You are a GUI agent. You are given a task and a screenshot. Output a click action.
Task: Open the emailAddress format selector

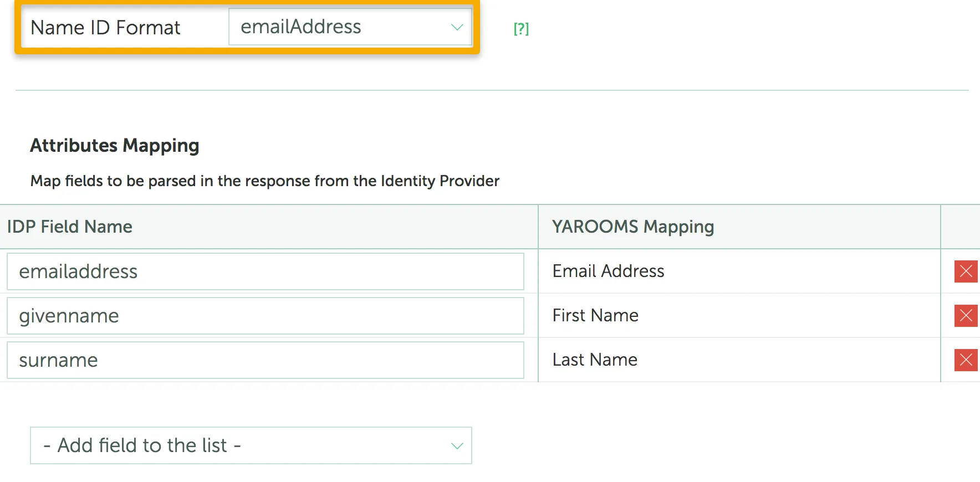click(x=349, y=27)
